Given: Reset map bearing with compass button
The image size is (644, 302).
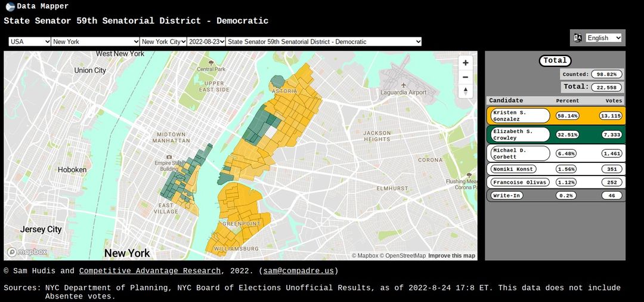Looking at the screenshot, I should tap(466, 91).
